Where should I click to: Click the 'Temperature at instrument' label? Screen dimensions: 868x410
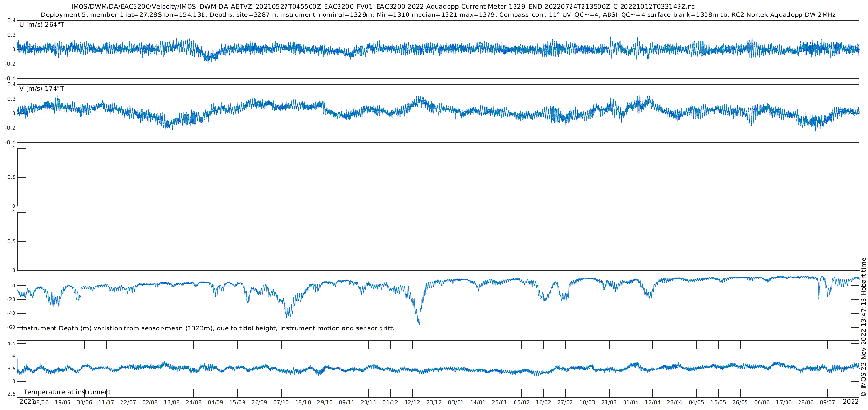pos(68,392)
